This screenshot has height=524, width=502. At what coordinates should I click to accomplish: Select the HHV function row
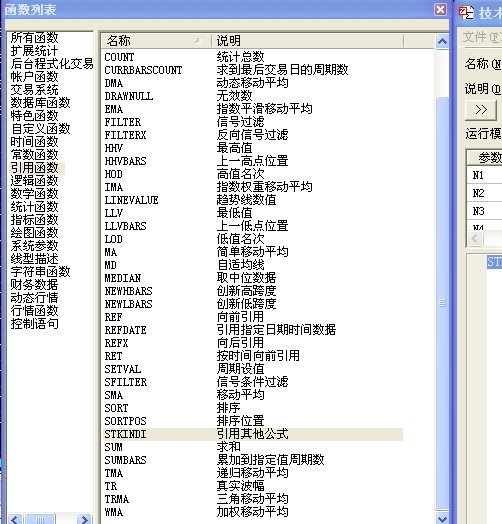point(252,148)
